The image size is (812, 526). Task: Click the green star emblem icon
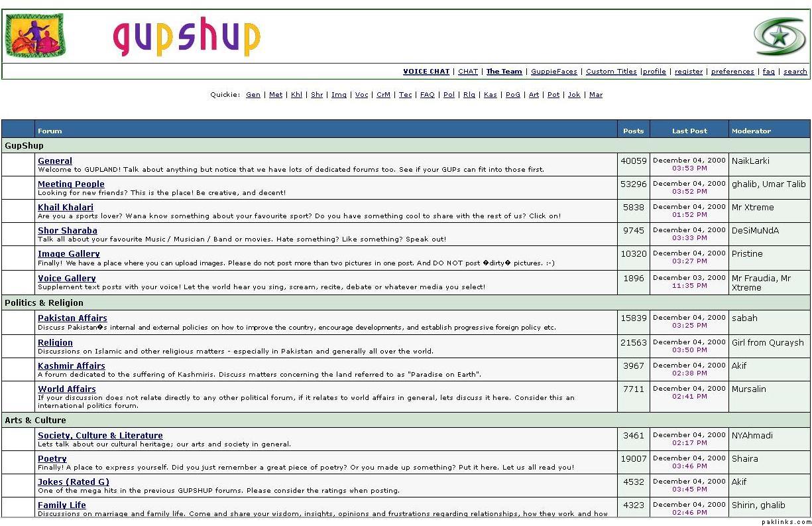pos(780,36)
